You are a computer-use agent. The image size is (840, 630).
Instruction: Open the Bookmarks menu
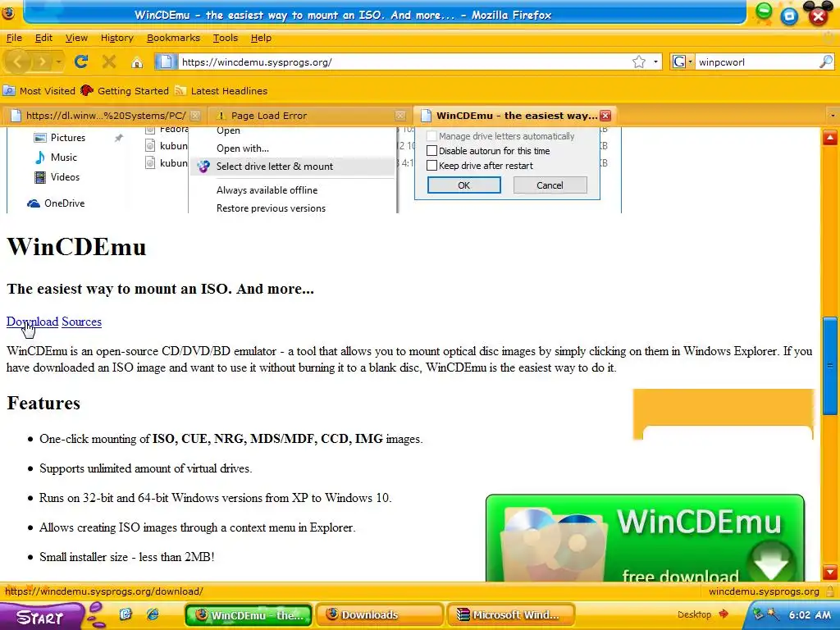[x=173, y=38]
